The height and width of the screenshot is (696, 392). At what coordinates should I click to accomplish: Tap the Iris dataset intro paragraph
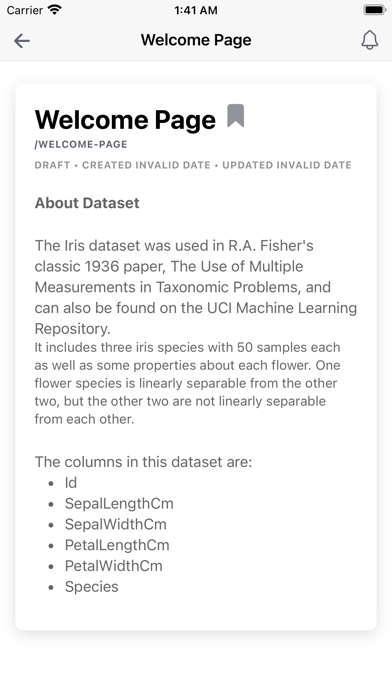pyautogui.click(x=196, y=287)
